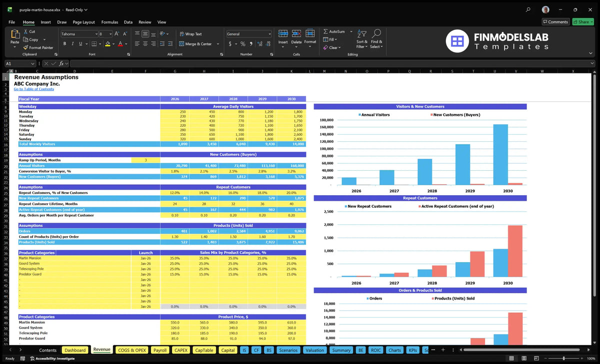Apply the red font color A
600x364 pixels.
click(120, 44)
